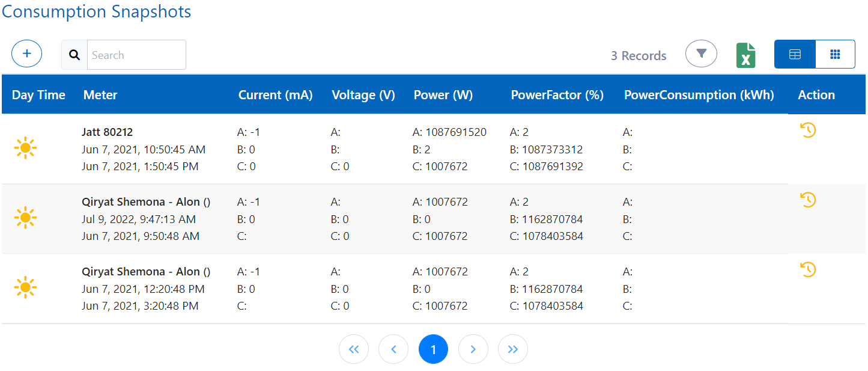868x371 pixels.
Task: Open history for the 12:20:48 PM row
Action: coord(808,269)
